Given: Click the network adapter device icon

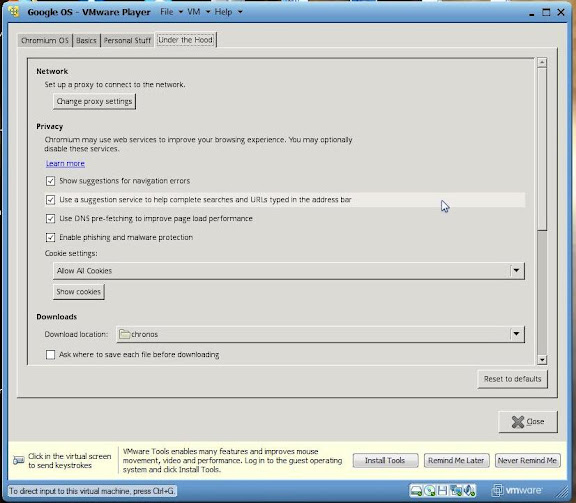Looking at the screenshot, I should click(x=456, y=491).
